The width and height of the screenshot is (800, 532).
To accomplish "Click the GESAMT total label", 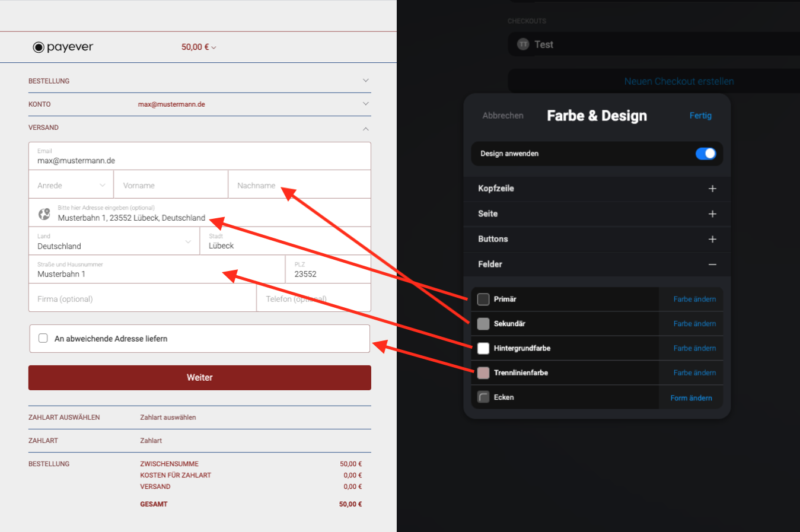I will tap(154, 504).
